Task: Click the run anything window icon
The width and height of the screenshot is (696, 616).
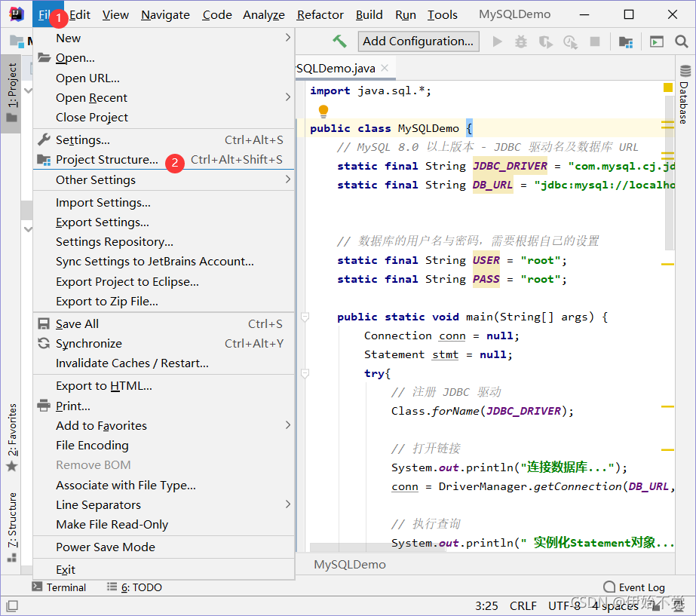Action: click(x=657, y=41)
